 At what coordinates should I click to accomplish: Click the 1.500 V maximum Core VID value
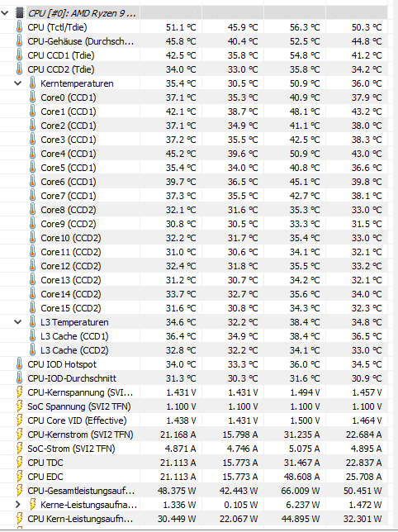[x=305, y=420]
